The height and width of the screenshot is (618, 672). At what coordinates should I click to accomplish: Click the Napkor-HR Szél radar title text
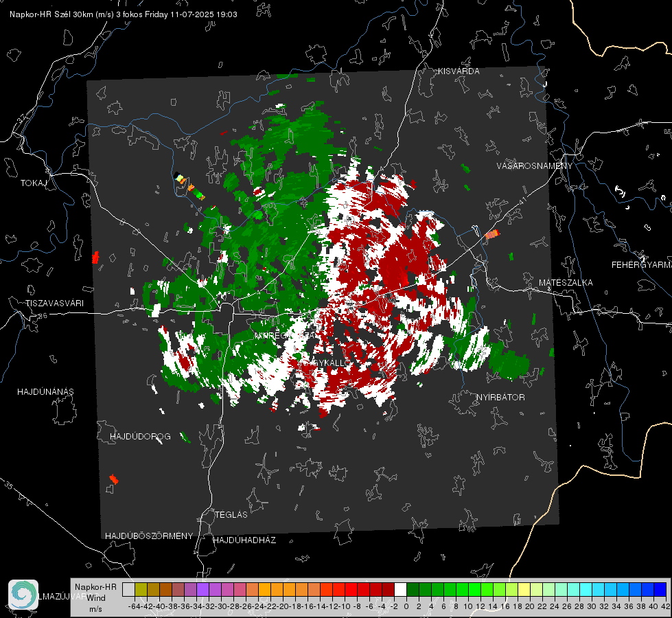point(124,14)
